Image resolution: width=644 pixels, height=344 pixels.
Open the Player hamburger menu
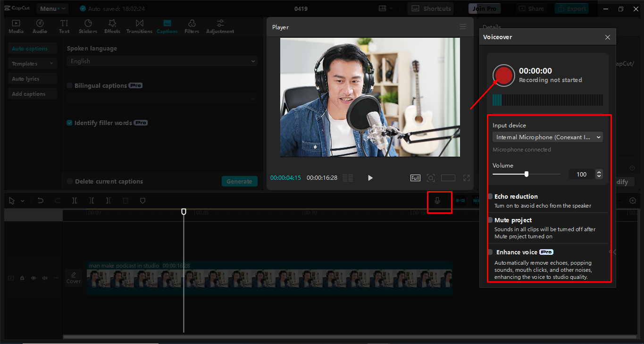pos(463,27)
